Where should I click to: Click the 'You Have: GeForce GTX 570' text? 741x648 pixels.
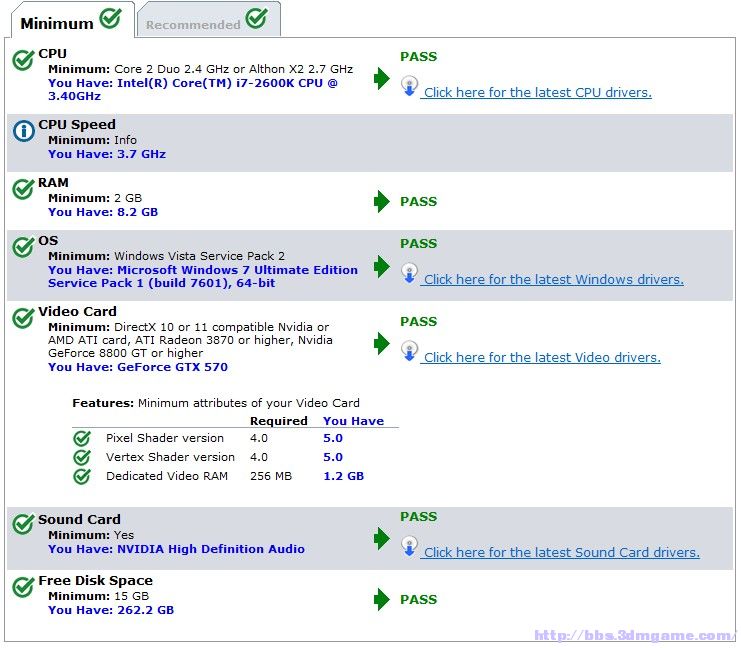138,367
